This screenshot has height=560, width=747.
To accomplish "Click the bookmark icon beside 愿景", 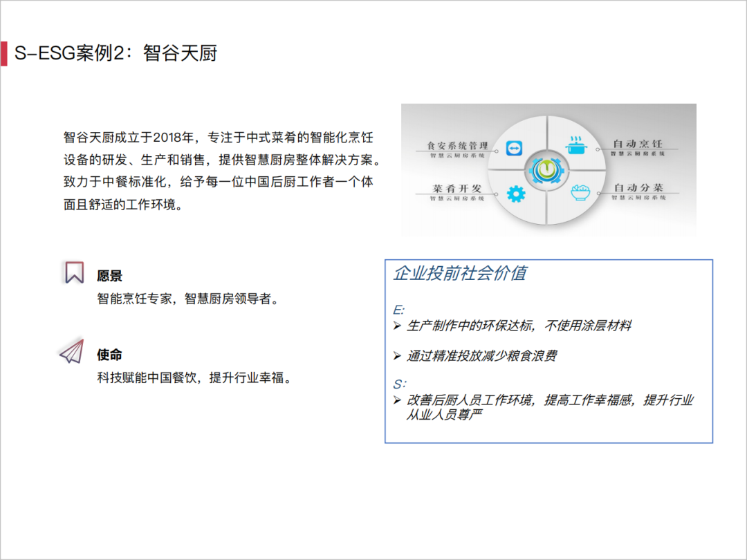I will [74, 272].
